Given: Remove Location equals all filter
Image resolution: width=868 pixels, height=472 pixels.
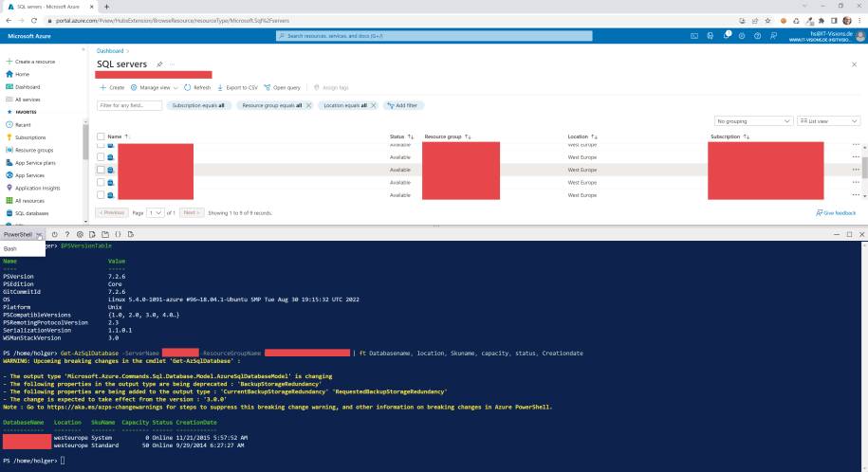Looking at the screenshot, I should pos(374,105).
